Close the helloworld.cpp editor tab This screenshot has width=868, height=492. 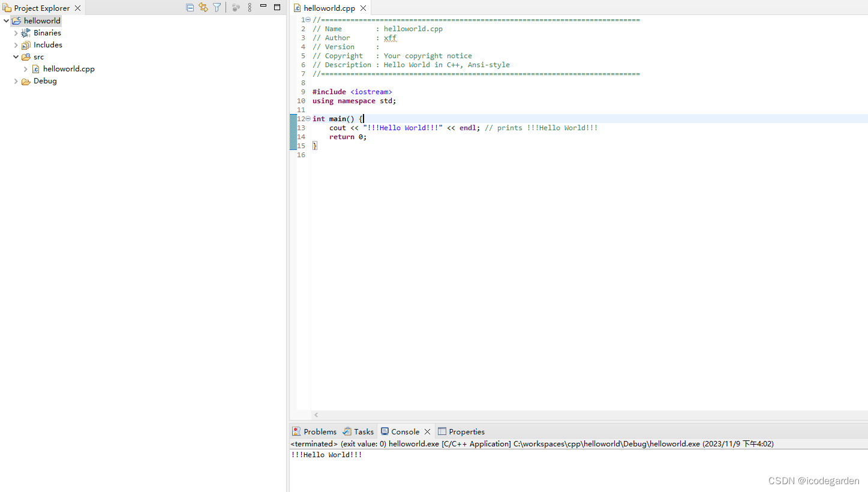pyautogui.click(x=363, y=8)
